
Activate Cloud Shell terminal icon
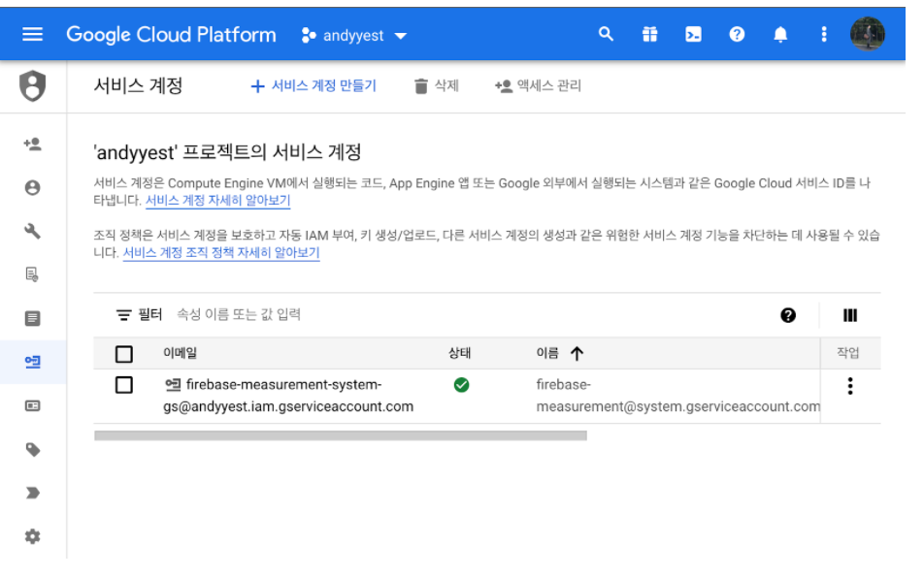[x=693, y=35]
